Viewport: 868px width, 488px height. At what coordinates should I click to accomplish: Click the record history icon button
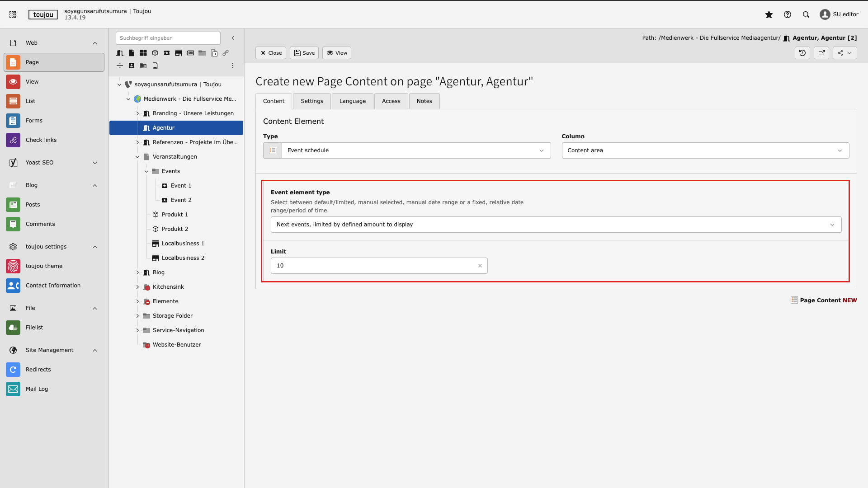pyautogui.click(x=802, y=53)
